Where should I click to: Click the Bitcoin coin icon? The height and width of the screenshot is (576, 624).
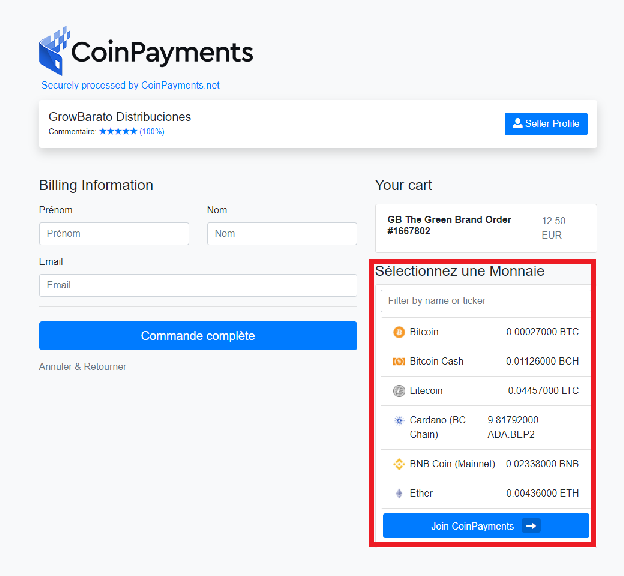pos(399,332)
